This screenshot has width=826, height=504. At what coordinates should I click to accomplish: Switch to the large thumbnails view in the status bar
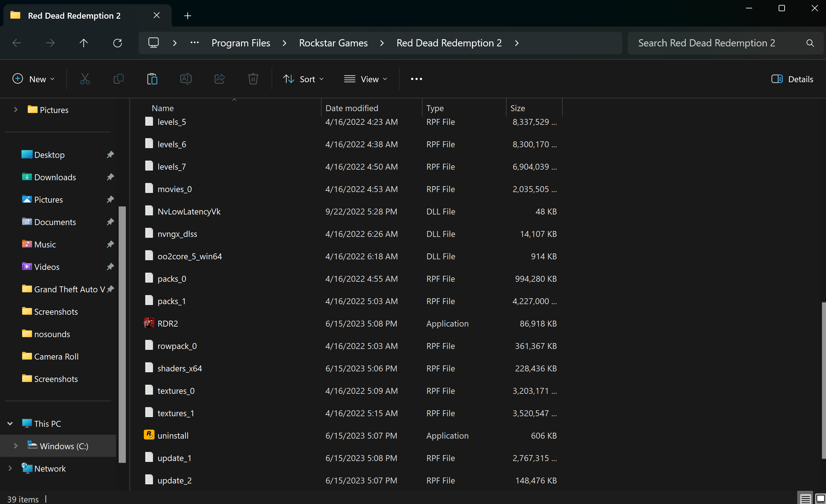[x=820, y=498]
